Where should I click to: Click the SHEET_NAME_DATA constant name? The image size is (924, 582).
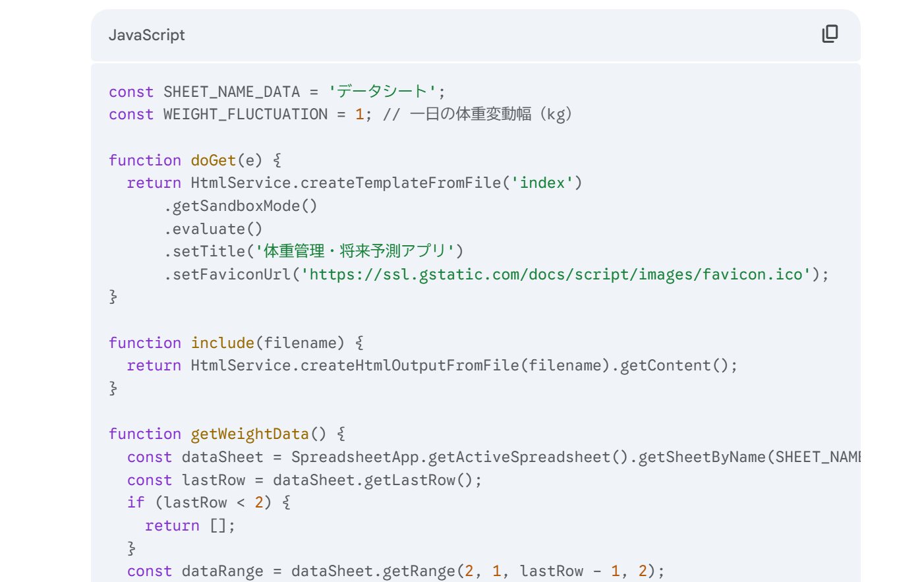231,92
